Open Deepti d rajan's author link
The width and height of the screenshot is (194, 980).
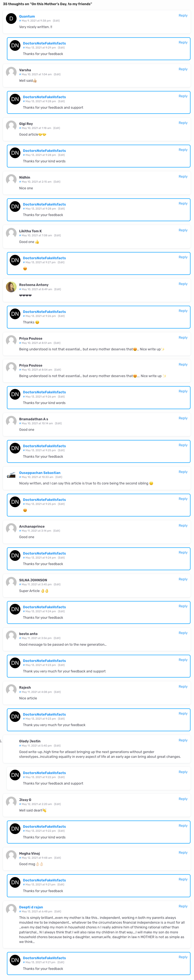coord(31,907)
